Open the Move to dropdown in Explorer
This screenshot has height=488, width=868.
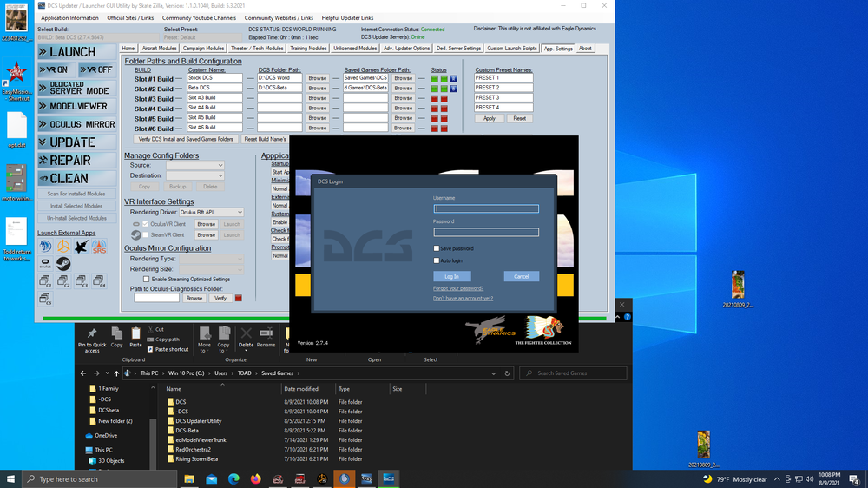tap(204, 348)
